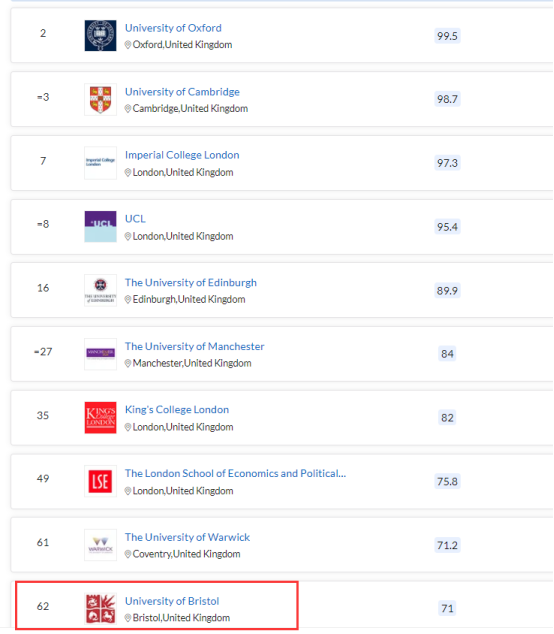Click the location pin beside Coventry,United Kingdom
This screenshot has width=554, height=634.
(128, 554)
